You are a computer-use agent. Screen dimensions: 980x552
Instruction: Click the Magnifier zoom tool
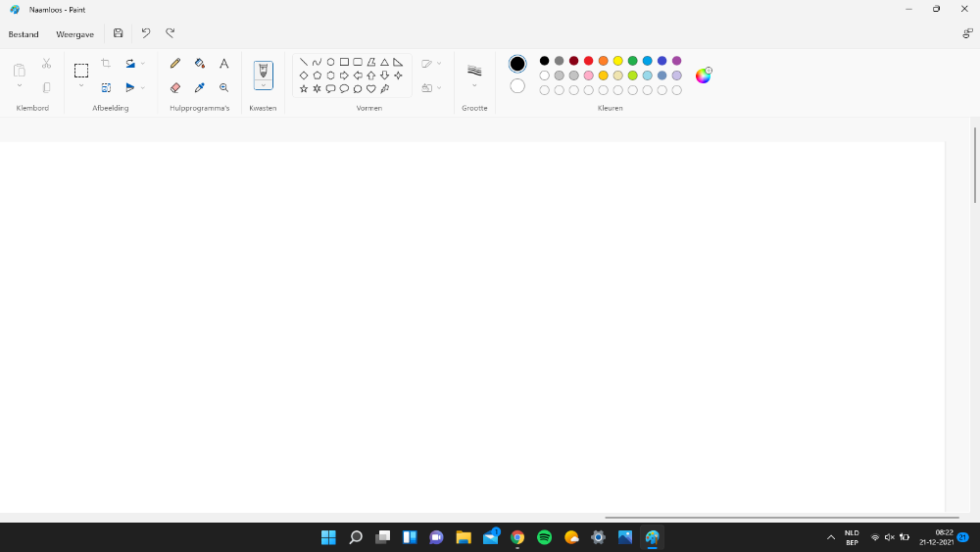point(223,87)
